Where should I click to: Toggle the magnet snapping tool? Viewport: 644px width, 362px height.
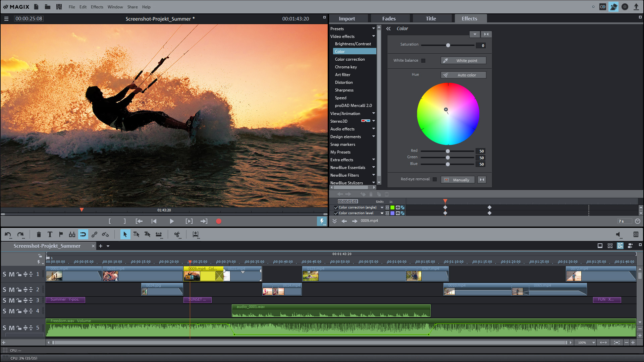(83, 235)
